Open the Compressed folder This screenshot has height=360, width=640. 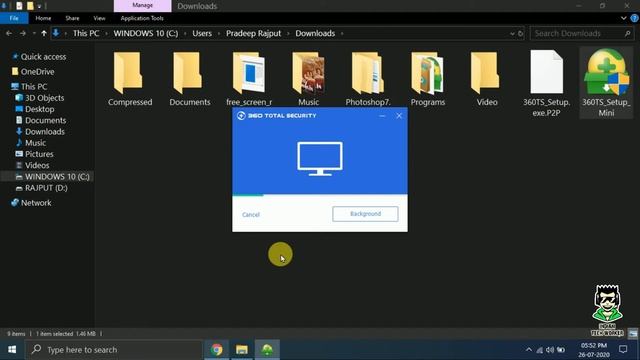point(130,80)
